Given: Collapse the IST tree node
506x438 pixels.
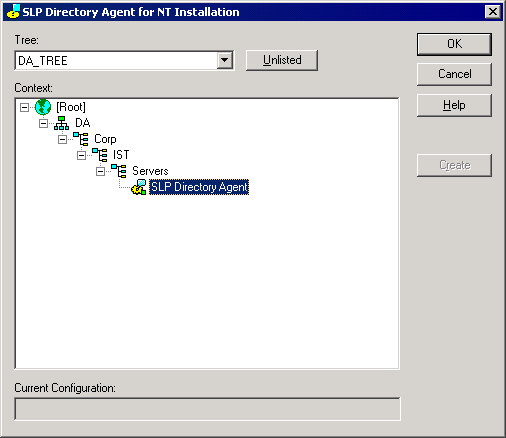Looking at the screenshot, I should (81, 155).
